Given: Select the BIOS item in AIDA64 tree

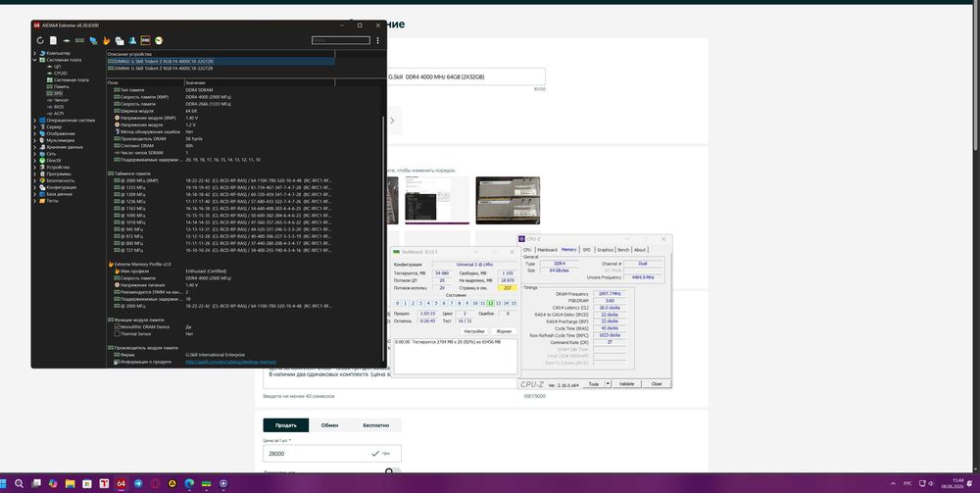Looking at the screenshot, I should point(59,106).
